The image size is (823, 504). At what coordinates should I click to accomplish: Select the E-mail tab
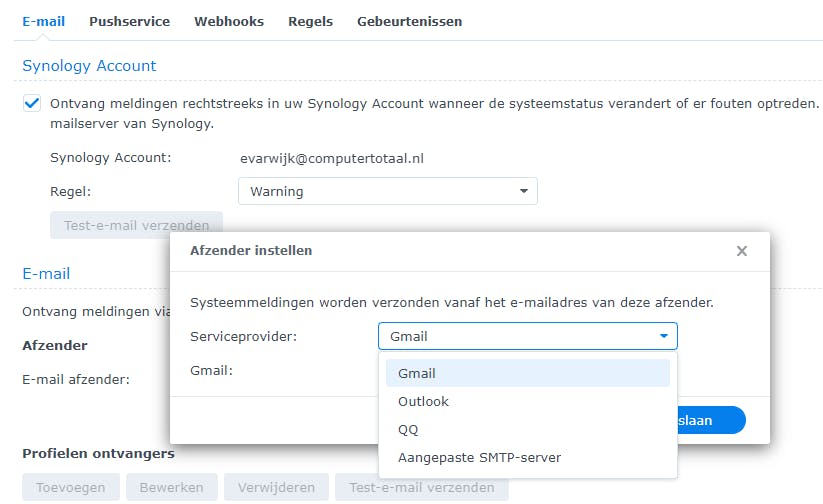43,21
